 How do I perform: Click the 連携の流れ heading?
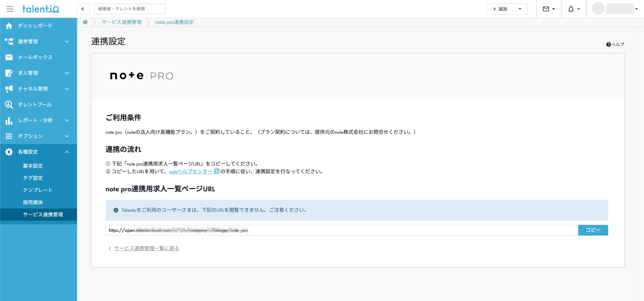(x=123, y=149)
